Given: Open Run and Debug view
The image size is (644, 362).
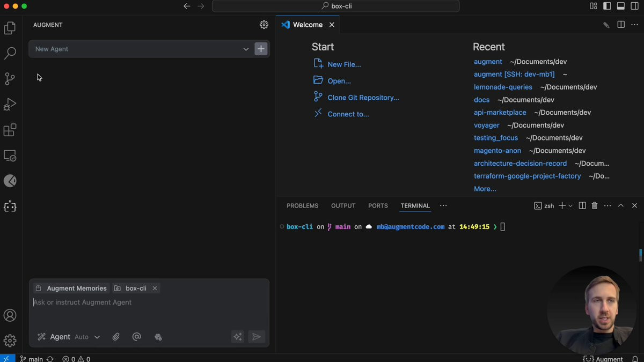Looking at the screenshot, I should point(10,105).
